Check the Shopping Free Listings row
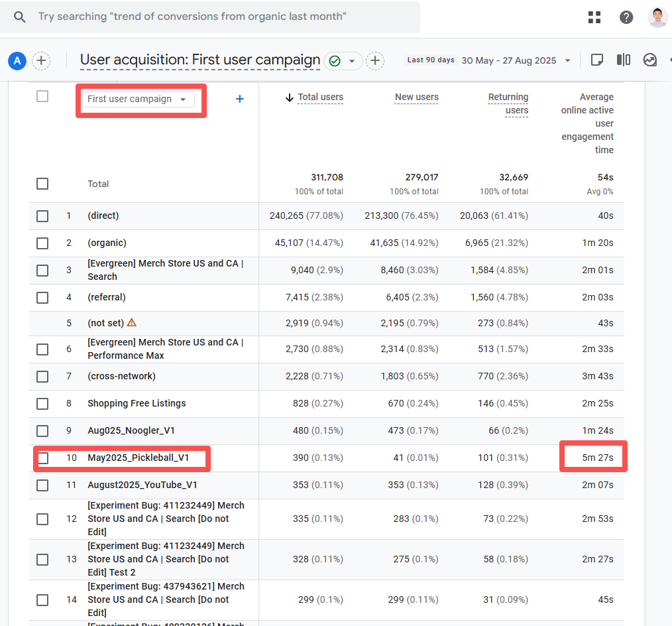Screen dimensions: 672x626 (x=42, y=404)
